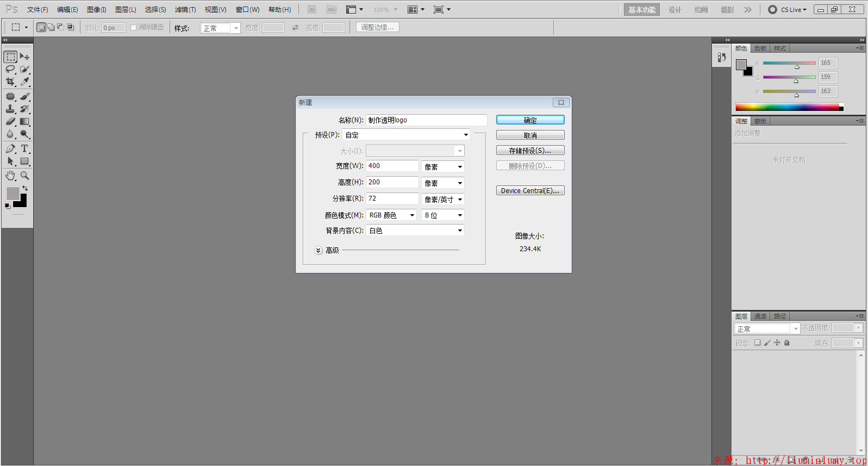The height and width of the screenshot is (466, 868).
Task: Open the 文件(F) menu
Action: (38, 10)
